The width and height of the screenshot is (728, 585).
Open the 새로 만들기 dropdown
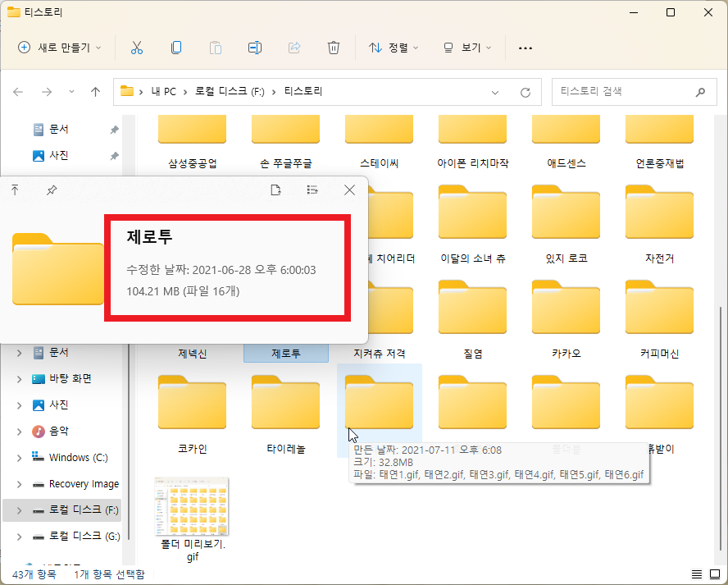(59, 48)
